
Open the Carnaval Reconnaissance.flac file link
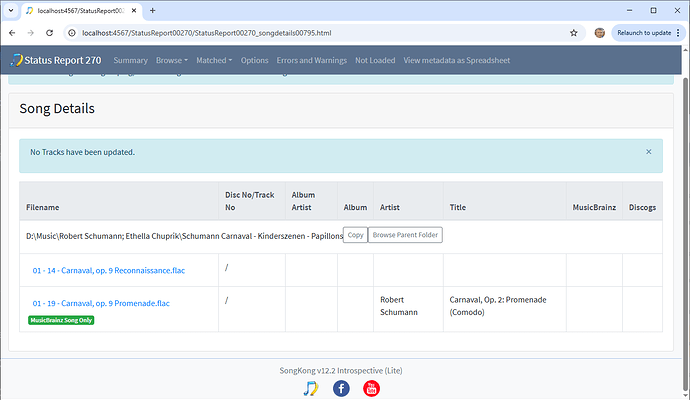click(109, 270)
